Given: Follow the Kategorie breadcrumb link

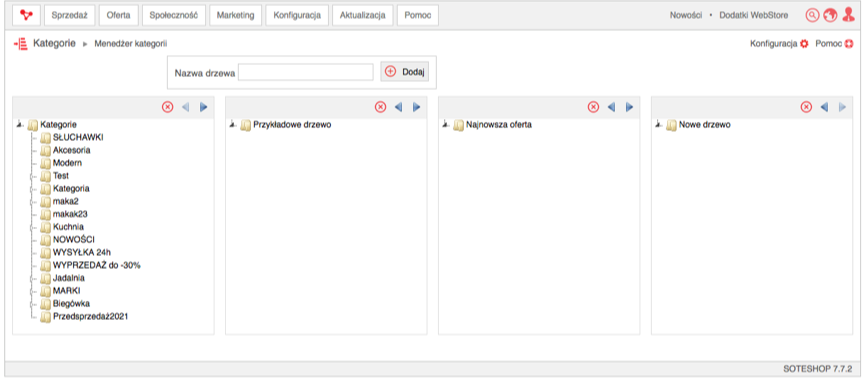Looking at the screenshot, I should point(54,44).
